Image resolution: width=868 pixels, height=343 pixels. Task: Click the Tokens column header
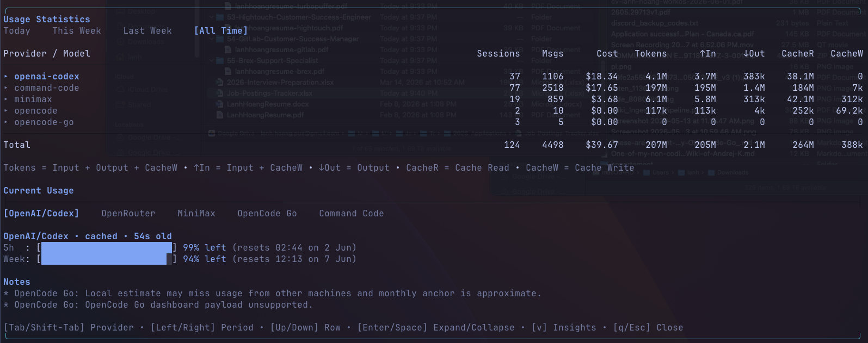(651, 54)
